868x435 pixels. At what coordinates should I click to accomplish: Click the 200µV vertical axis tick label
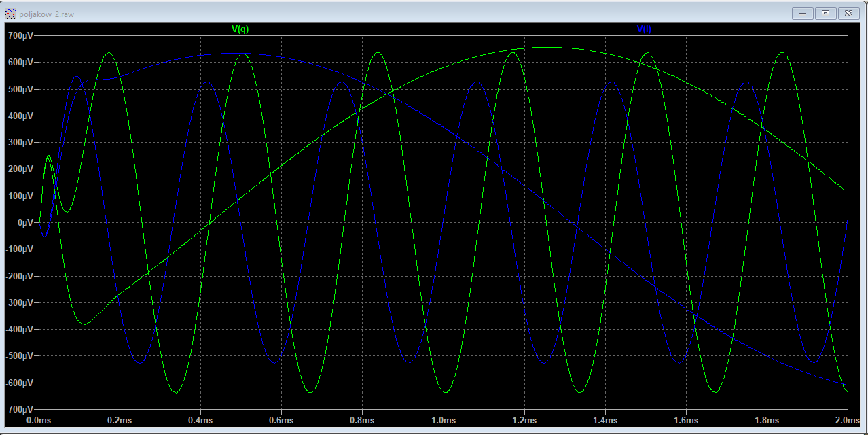pyautogui.click(x=20, y=169)
